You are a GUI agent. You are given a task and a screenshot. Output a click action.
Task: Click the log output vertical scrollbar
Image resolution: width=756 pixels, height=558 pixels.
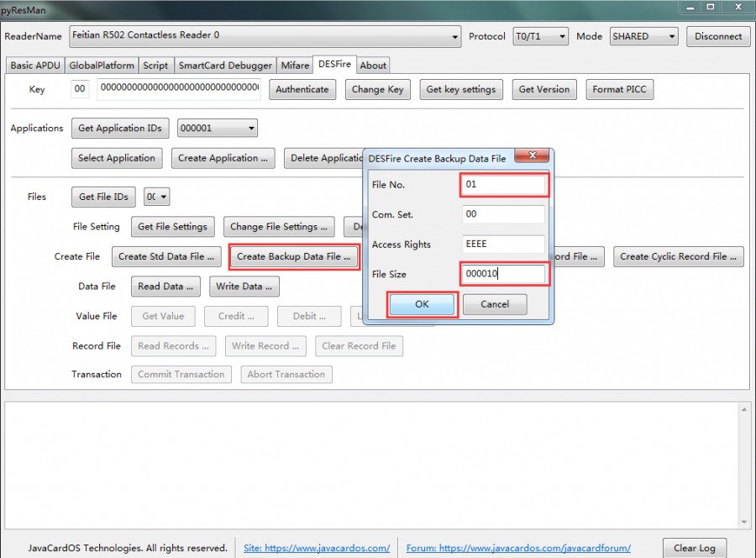(x=743, y=466)
